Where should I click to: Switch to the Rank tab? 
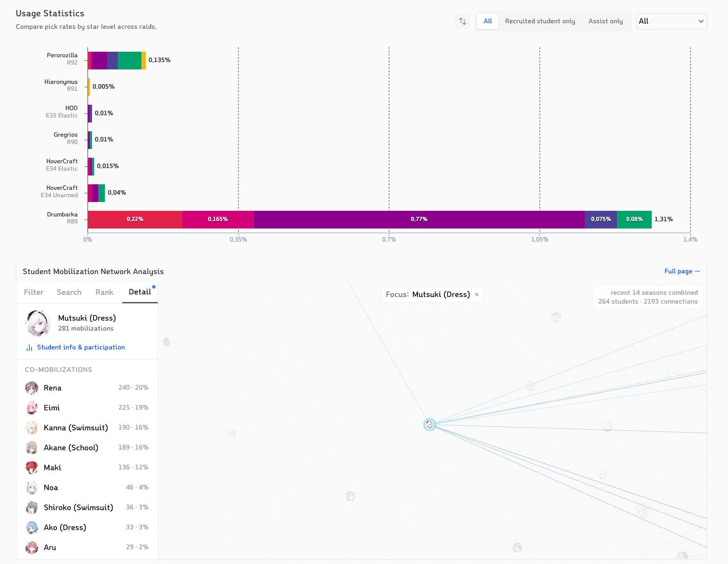click(104, 292)
